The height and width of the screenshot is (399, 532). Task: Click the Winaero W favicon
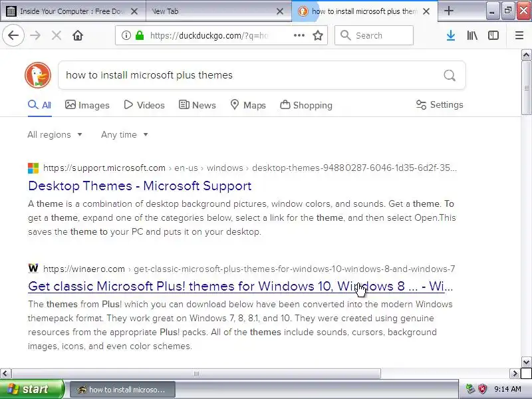[33, 269]
